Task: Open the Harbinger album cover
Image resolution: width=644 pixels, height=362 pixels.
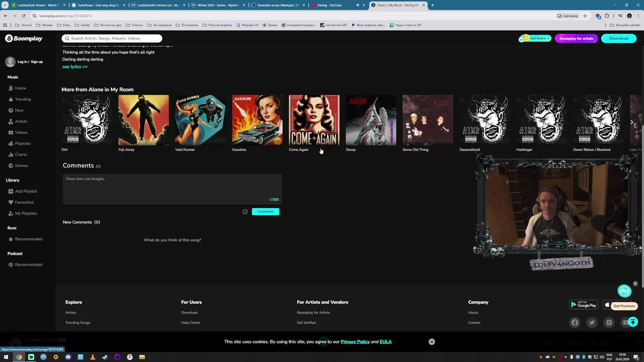Action: click(541, 120)
